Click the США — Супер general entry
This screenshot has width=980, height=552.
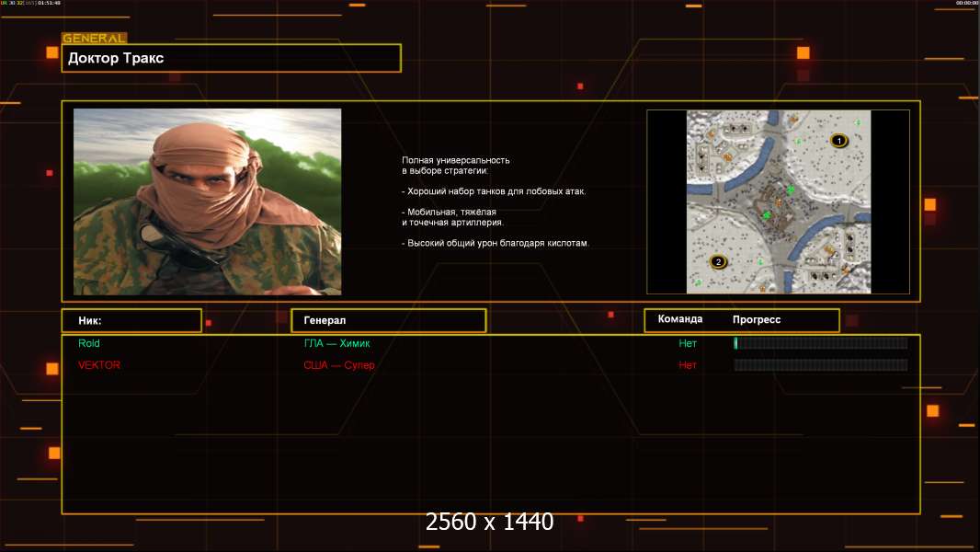tap(339, 365)
